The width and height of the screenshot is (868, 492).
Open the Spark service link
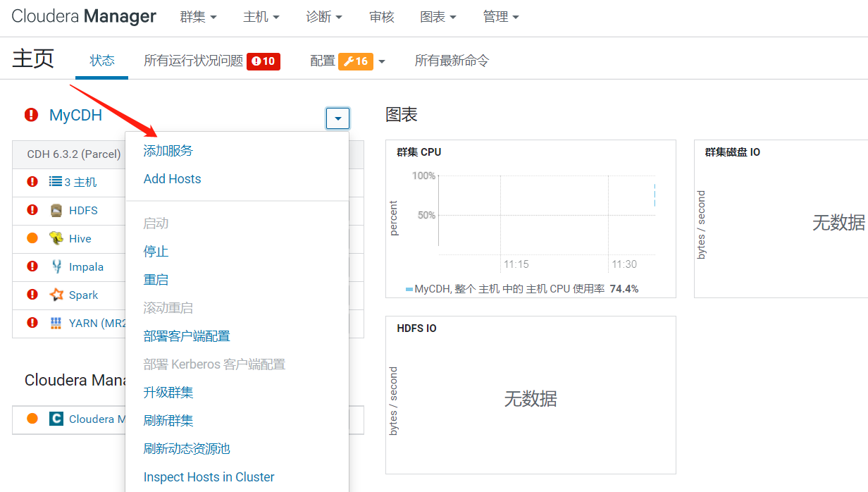(83, 295)
